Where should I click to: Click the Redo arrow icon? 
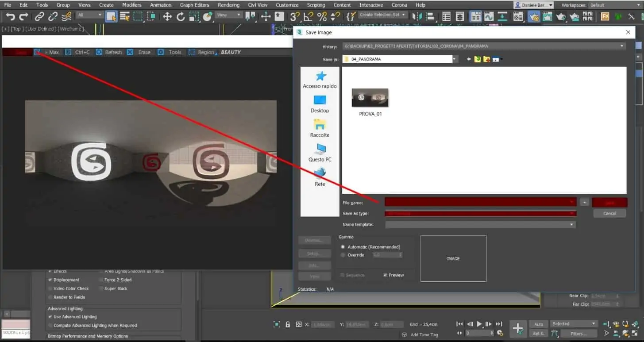coord(23,17)
